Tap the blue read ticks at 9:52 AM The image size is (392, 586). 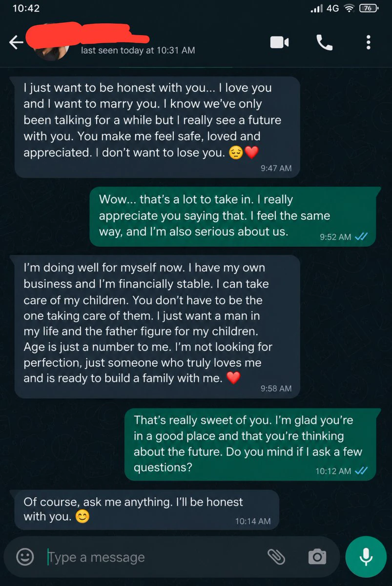click(361, 237)
